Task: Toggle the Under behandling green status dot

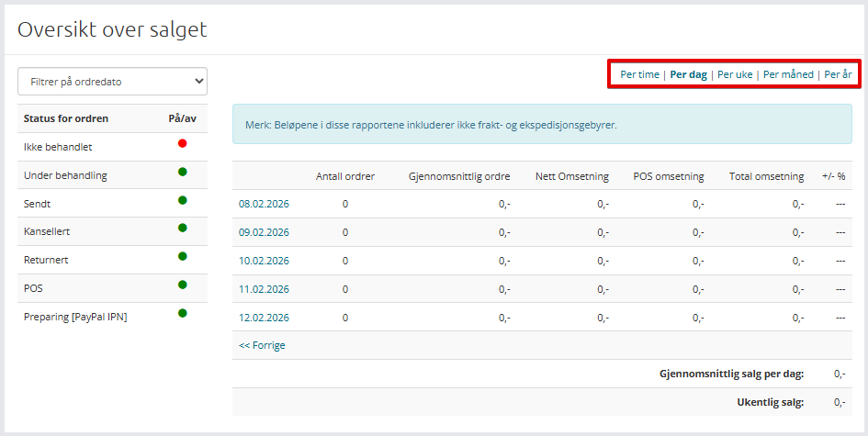Action: click(x=182, y=172)
